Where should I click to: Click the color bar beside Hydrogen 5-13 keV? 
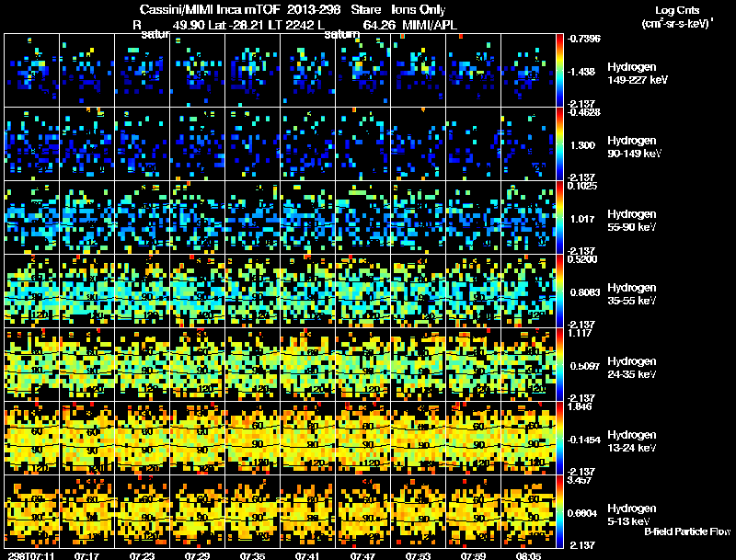pyautogui.click(x=559, y=512)
